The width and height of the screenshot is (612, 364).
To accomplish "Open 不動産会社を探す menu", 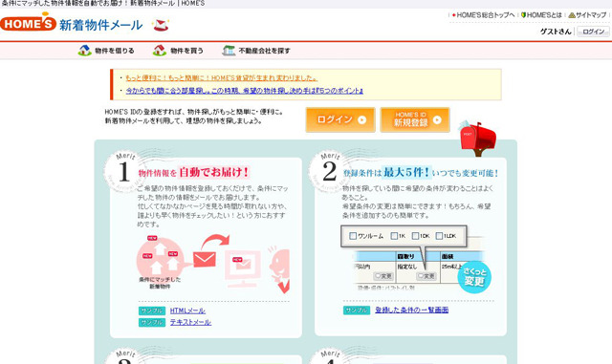I will pyautogui.click(x=264, y=51).
